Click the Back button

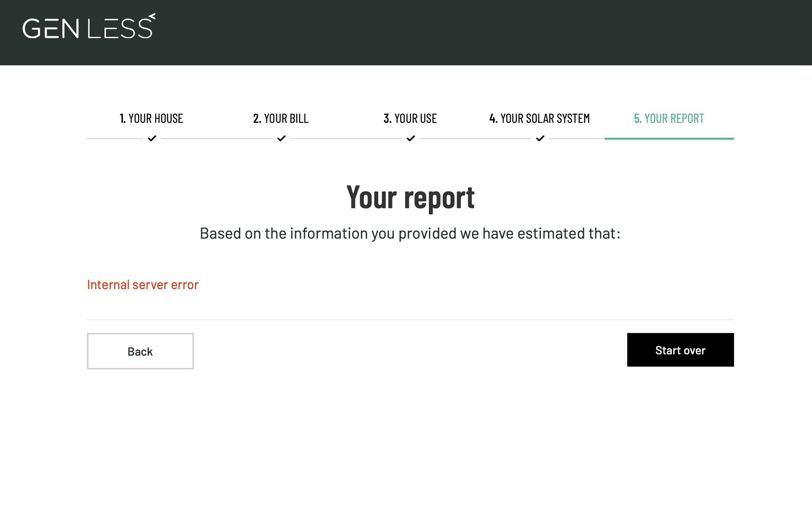[140, 351]
